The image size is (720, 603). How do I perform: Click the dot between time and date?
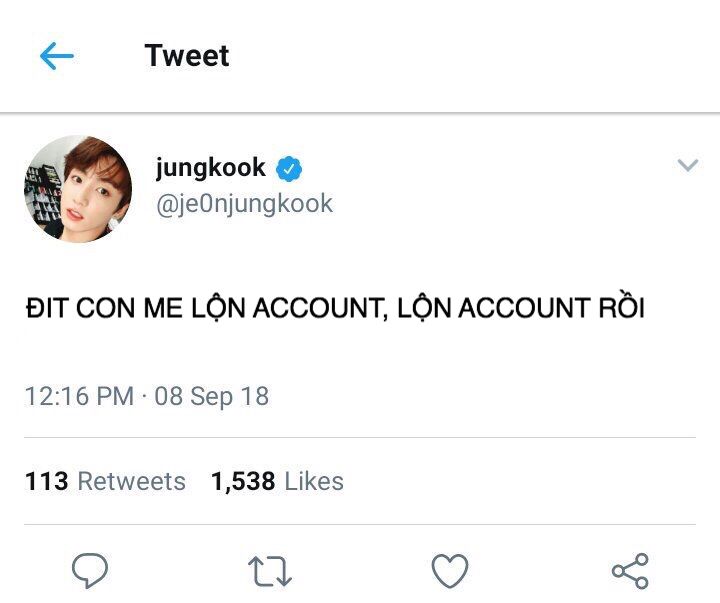[144, 397]
